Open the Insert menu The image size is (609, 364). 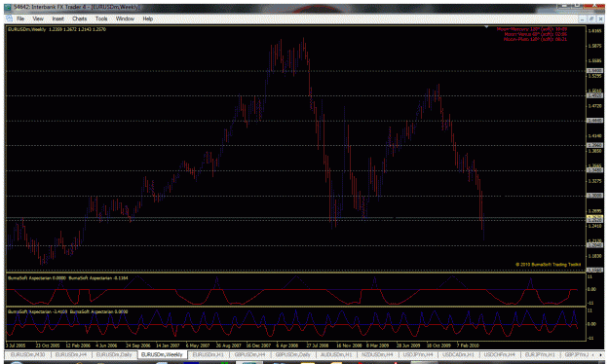point(57,18)
